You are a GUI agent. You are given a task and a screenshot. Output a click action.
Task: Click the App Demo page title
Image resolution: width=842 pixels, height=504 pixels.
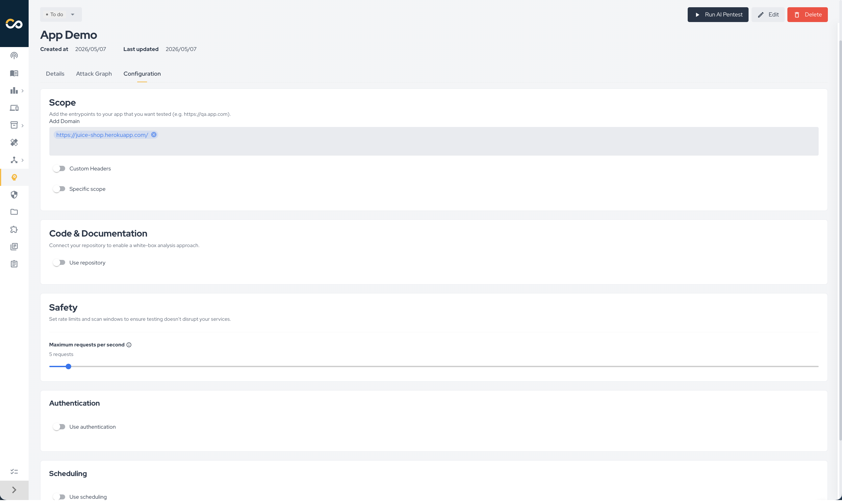[x=69, y=35]
